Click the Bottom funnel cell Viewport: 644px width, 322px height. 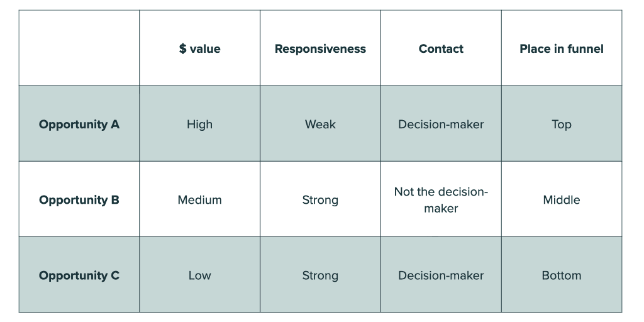(561, 275)
